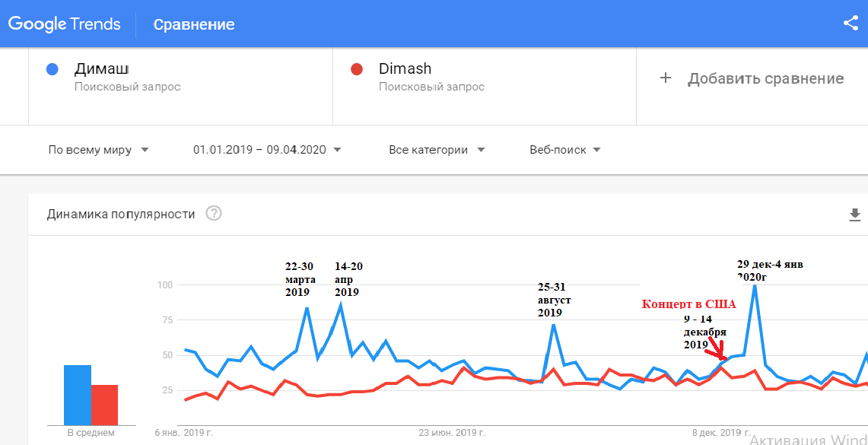Expand the По всему миру region dropdown
The width and height of the screenshot is (868, 445).
coord(99,150)
